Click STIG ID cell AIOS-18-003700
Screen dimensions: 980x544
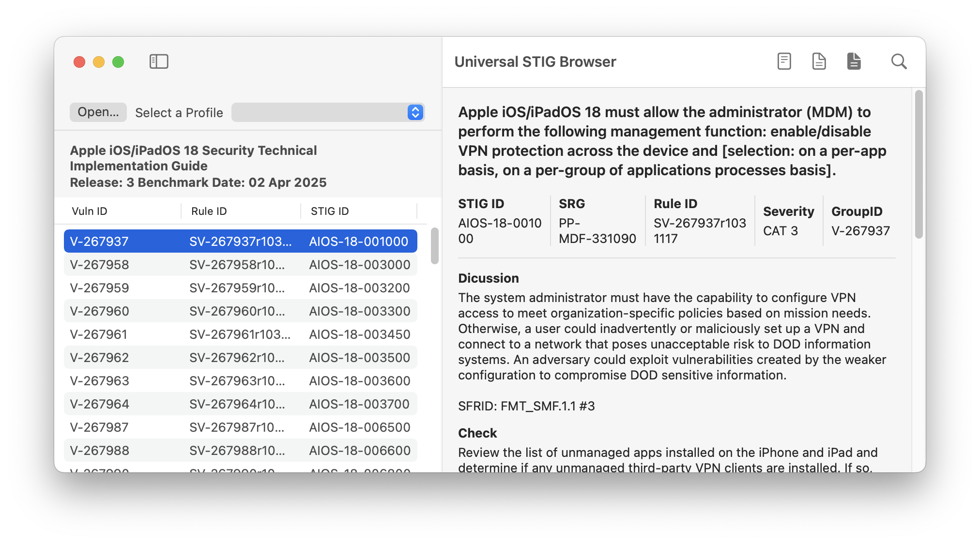[x=360, y=404]
